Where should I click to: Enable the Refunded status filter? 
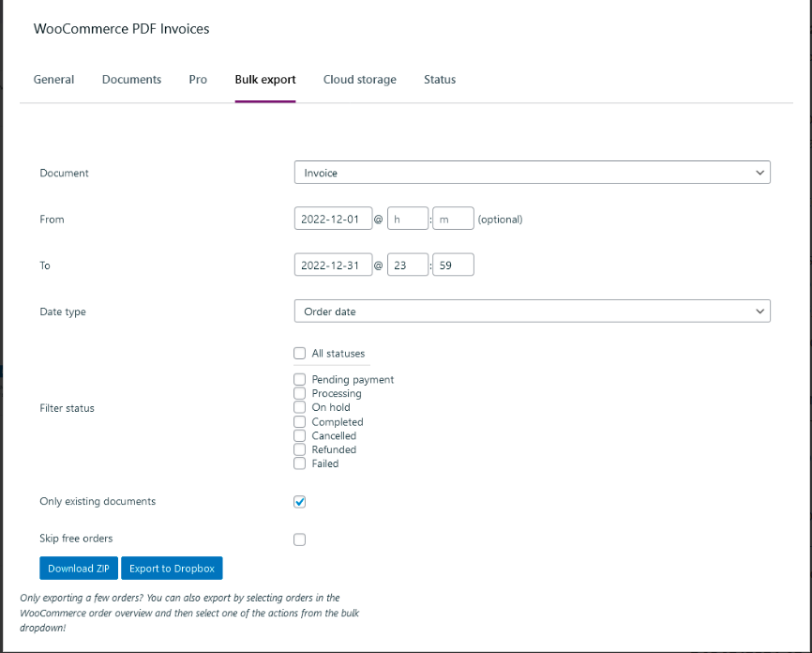(299, 449)
